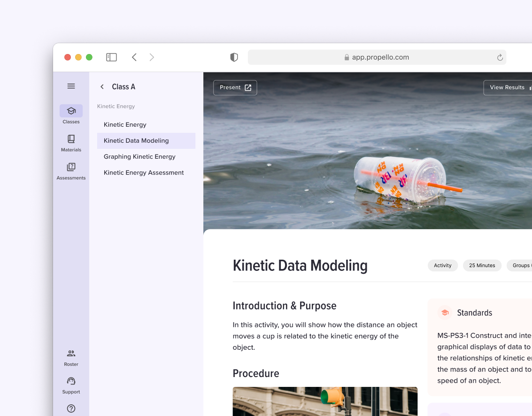The width and height of the screenshot is (532, 416).
Task: Click the Present button
Action: [235, 87]
